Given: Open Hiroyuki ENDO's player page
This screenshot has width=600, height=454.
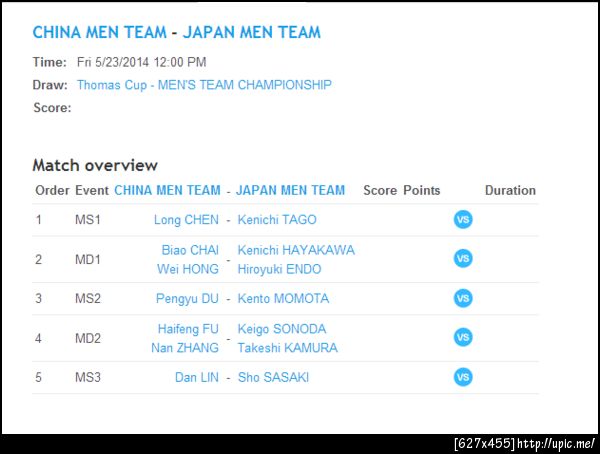Looking at the screenshot, I should pos(280,269).
